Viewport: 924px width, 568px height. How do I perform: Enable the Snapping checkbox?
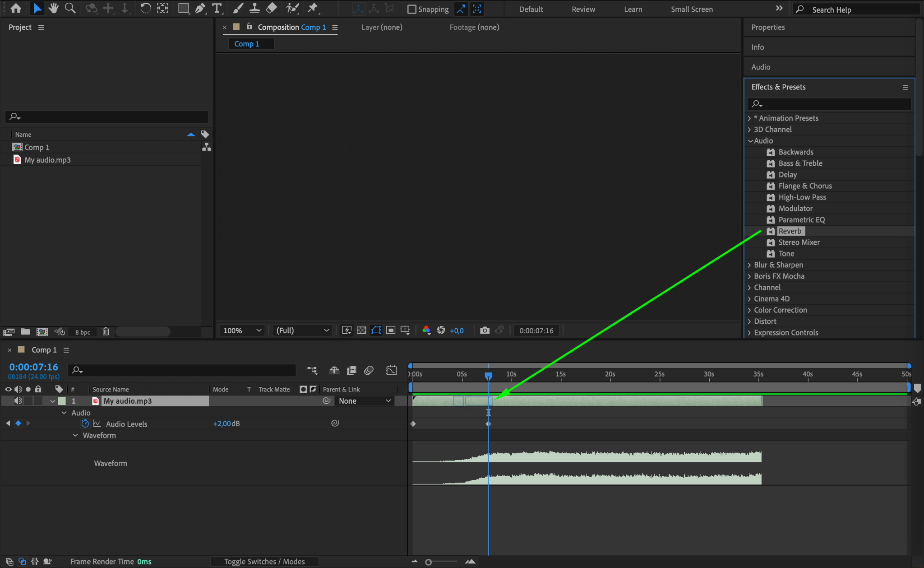(411, 9)
